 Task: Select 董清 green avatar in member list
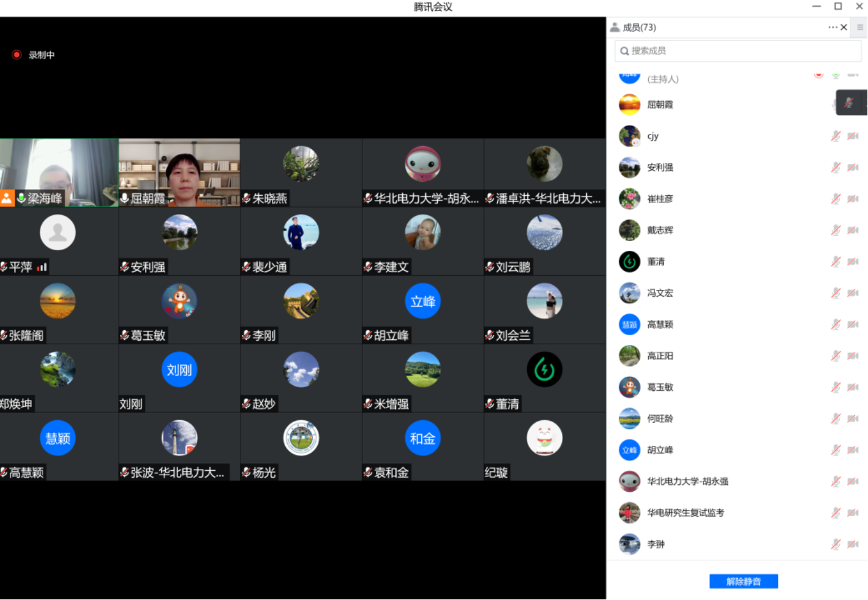629,262
